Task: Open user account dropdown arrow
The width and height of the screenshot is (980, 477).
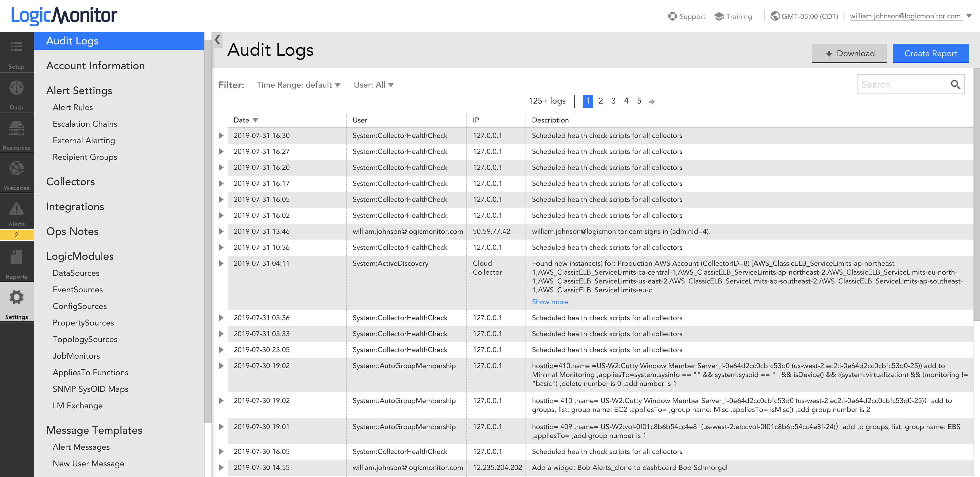Action: pos(968,16)
